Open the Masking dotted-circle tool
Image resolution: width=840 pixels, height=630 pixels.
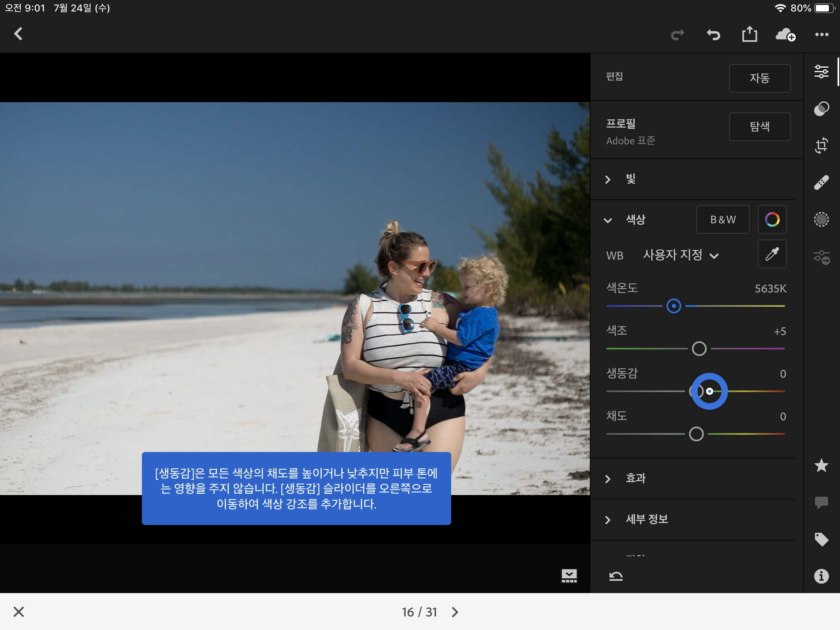click(821, 219)
